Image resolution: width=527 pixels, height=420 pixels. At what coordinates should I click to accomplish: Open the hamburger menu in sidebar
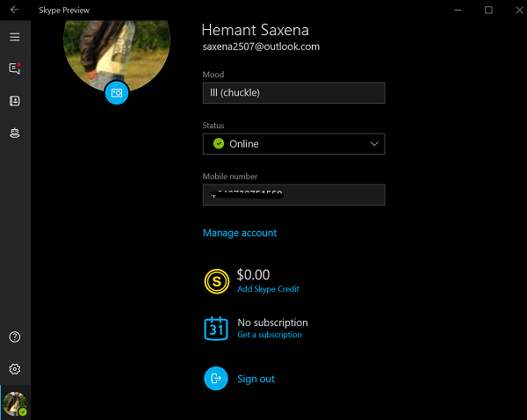[x=15, y=37]
